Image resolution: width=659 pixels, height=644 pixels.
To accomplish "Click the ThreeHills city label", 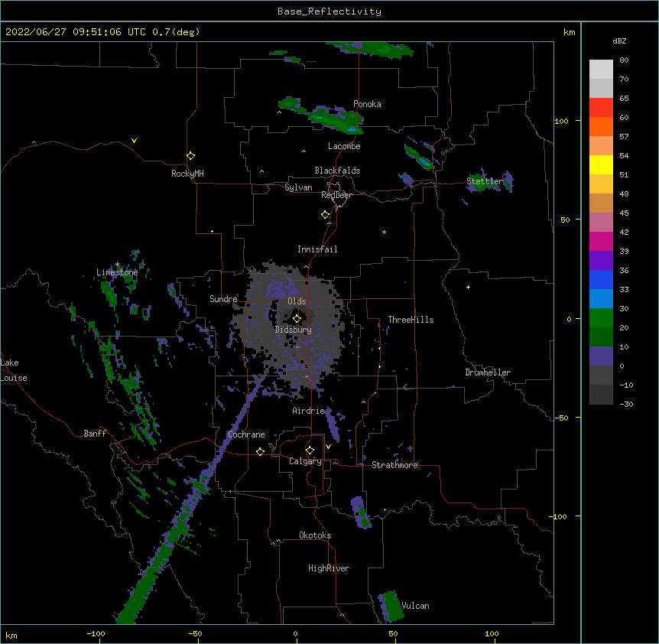I will [x=411, y=320].
